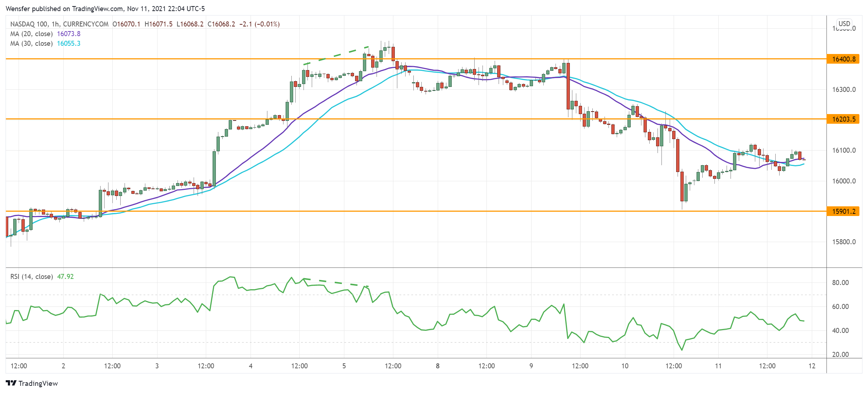Click date label 12 on time axis
The image size is (868, 393).
coord(812,366)
